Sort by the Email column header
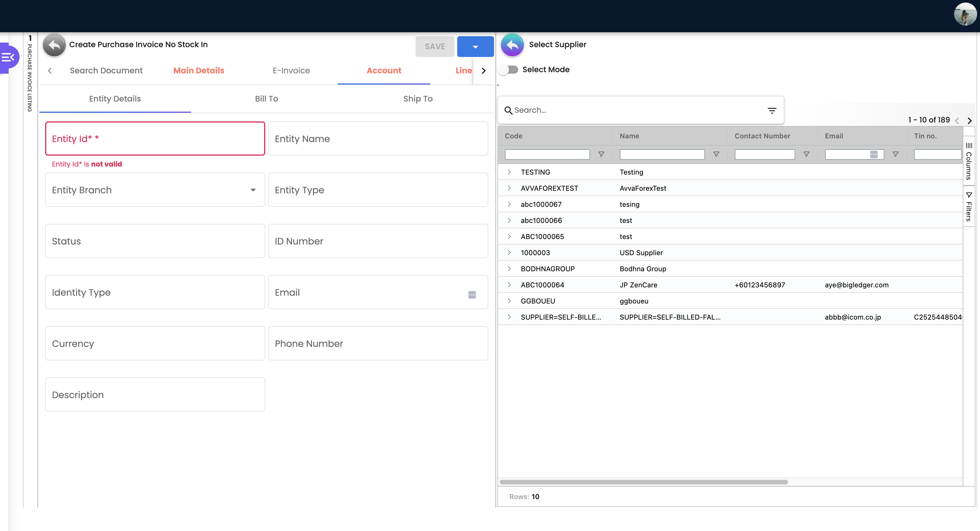 click(x=833, y=136)
